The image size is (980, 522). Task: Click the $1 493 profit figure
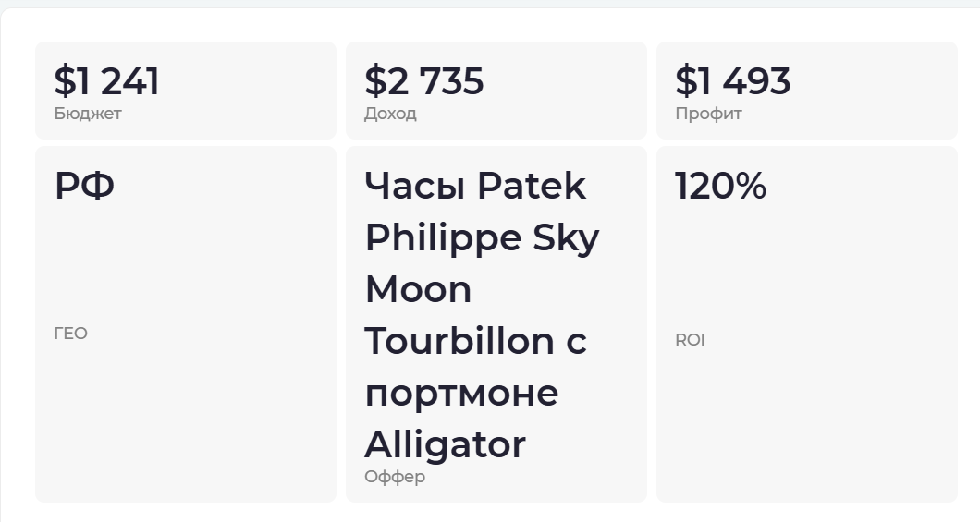pos(732,81)
